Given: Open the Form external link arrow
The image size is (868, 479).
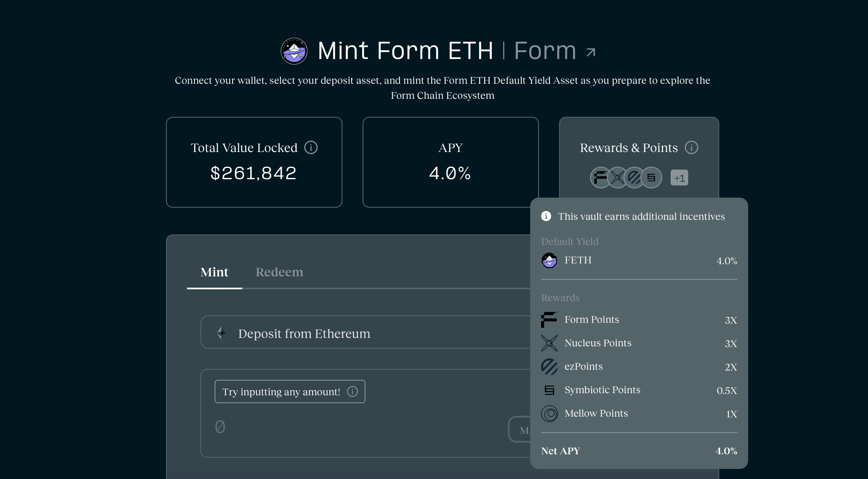Looking at the screenshot, I should tap(591, 52).
